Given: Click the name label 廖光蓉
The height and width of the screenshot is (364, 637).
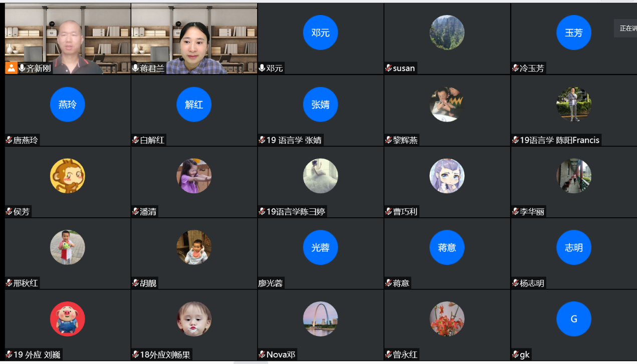Looking at the screenshot, I should (x=271, y=283).
